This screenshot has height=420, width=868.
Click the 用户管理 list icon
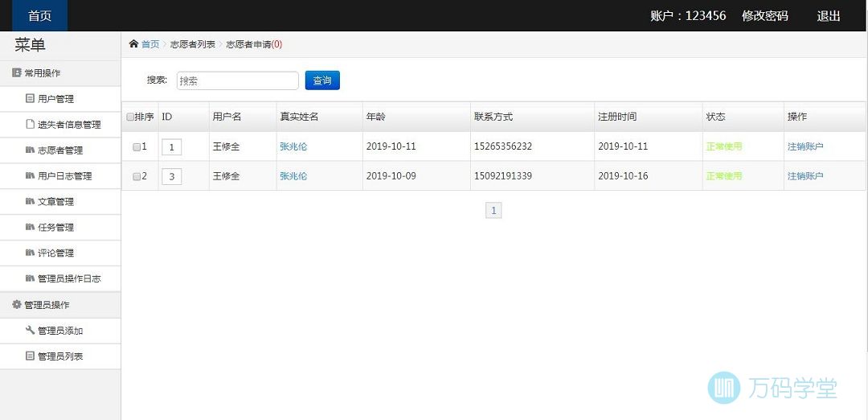point(31,99)
